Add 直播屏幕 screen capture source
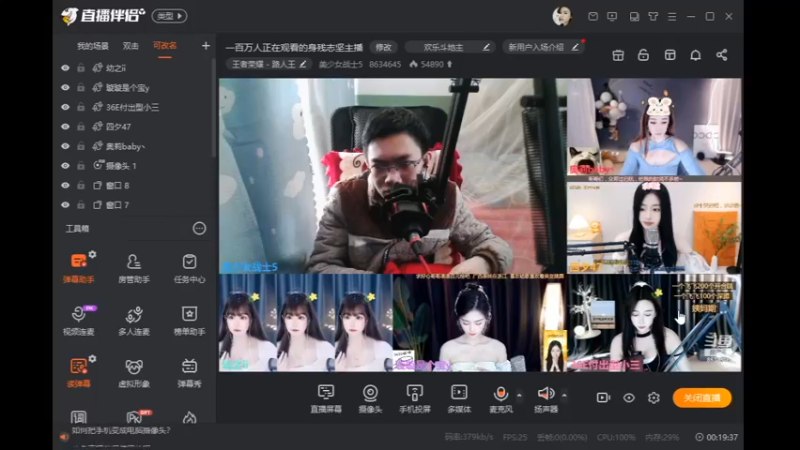The image size is (800, 450). [x=326, y=398]
